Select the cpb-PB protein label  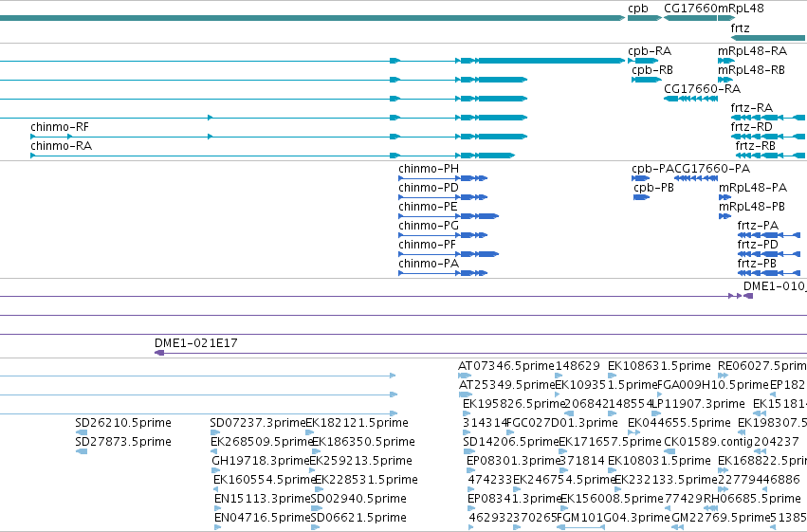click(653, 188)
